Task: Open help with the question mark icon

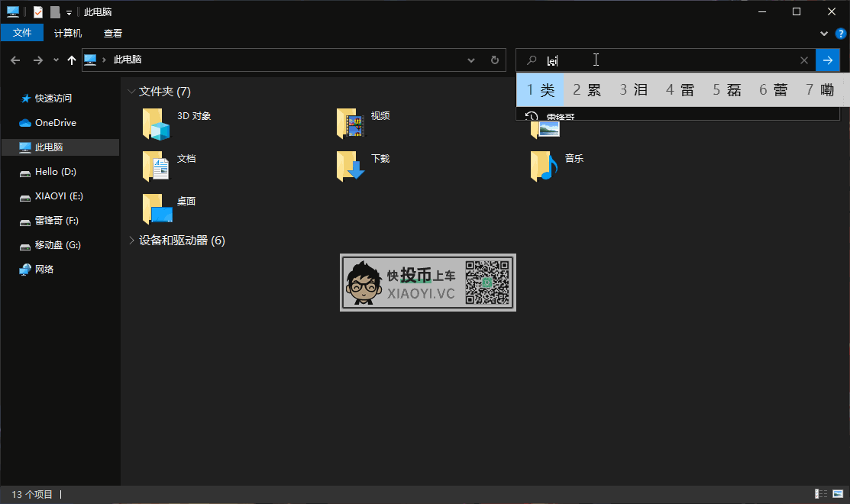Action: [x=841, y=34]
